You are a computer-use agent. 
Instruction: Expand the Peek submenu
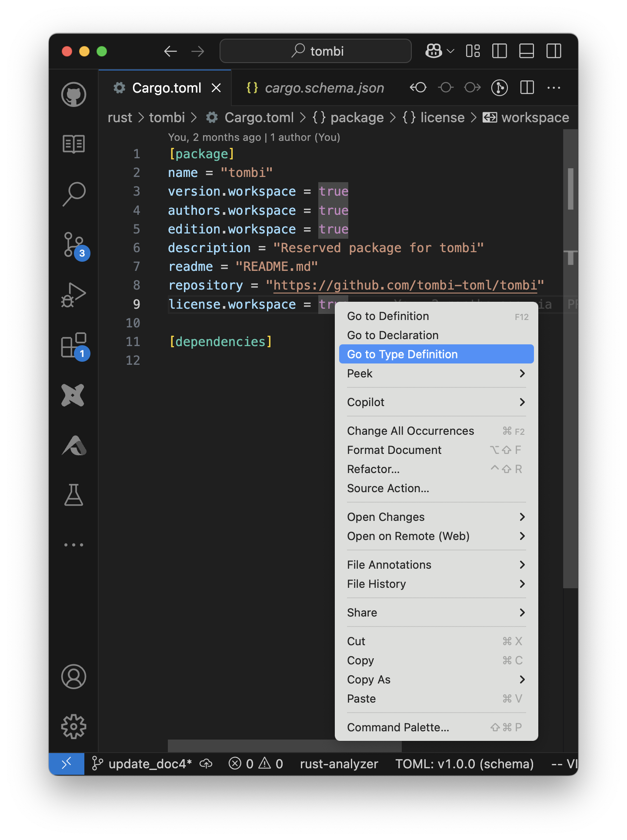437,373
